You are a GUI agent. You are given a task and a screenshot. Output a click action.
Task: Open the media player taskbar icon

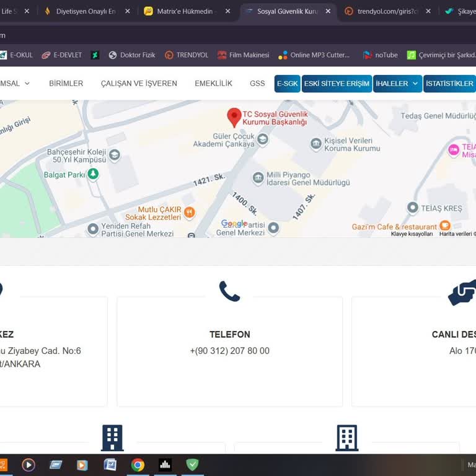[29, 465]
